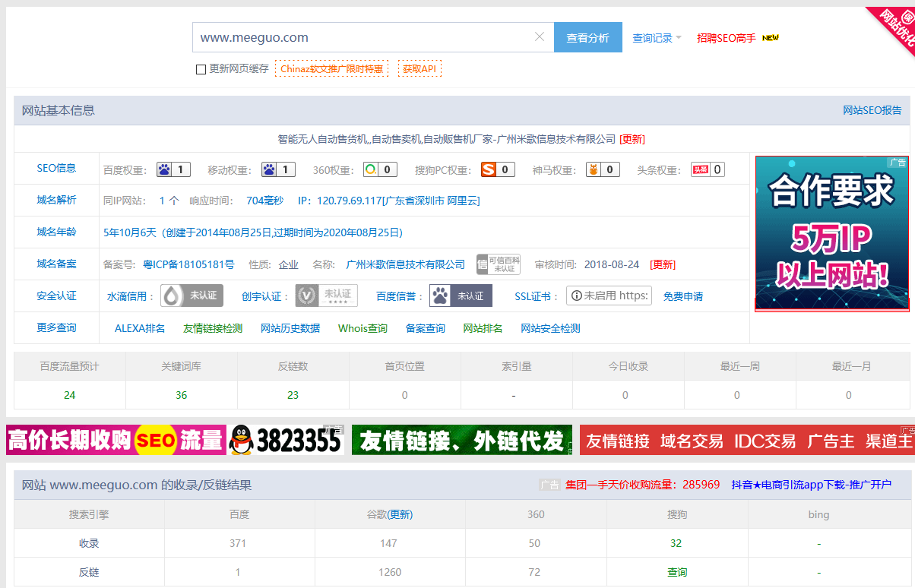Click the SEO信息 row label
This screenshot has height=588, width=915.
tap(57, 168)
